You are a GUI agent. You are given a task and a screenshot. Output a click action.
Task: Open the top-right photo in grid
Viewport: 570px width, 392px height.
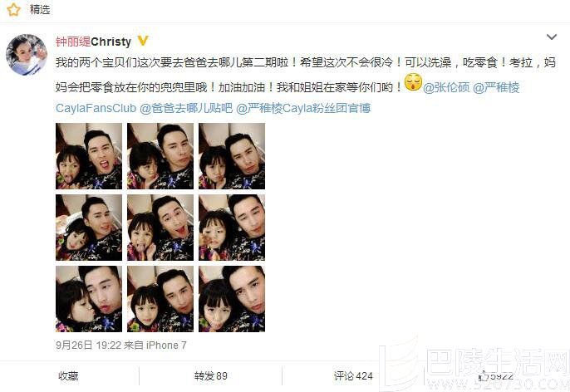[232, 156]
